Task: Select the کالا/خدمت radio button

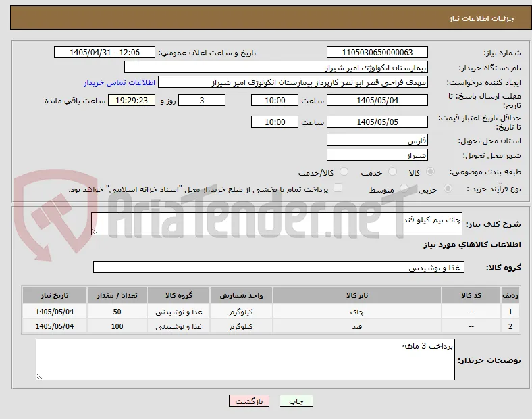Action: pos(344,172)
